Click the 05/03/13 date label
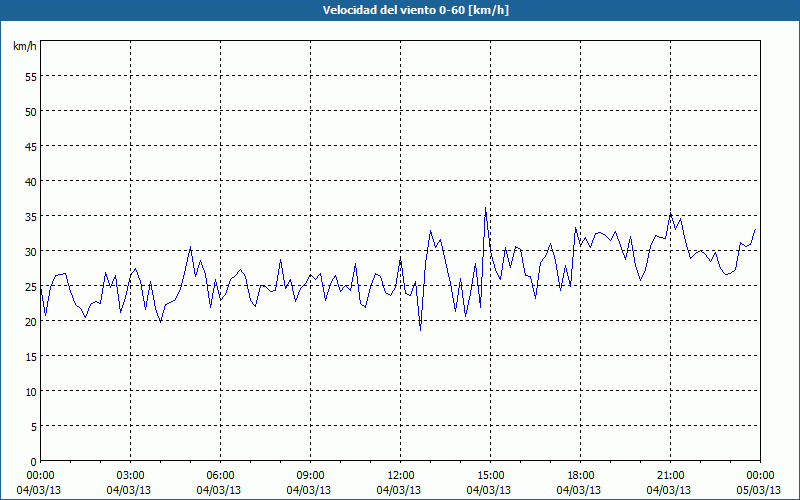800x500 pixels. [x=759, y=490]
